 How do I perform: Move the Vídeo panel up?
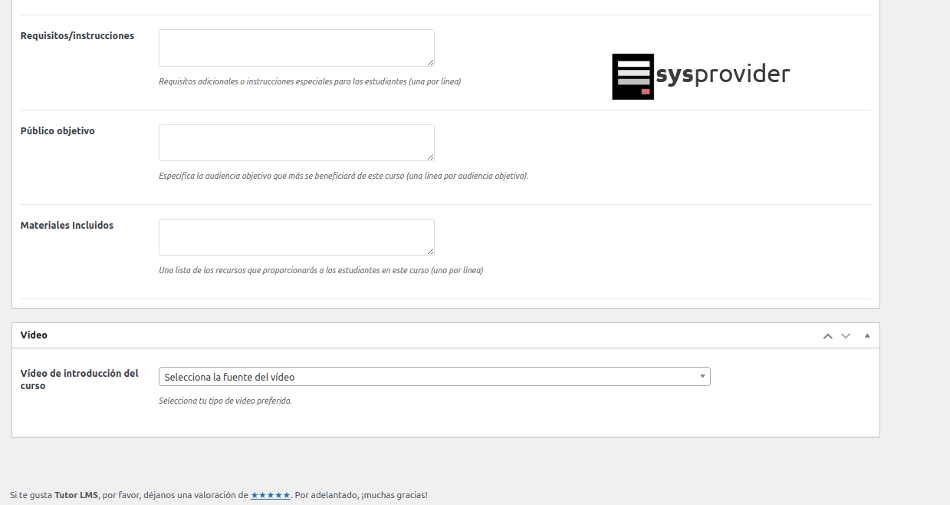[x=828, y=336]
